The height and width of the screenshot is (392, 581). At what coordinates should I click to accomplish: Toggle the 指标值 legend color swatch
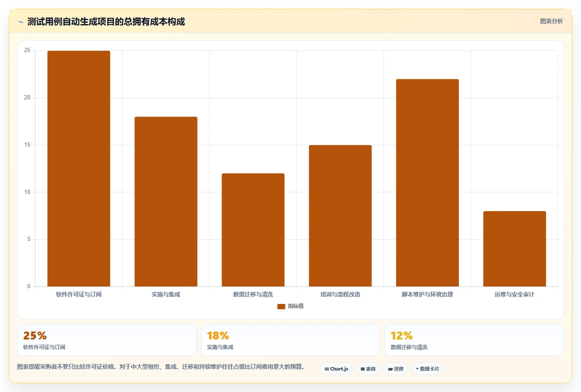click(281, 307)
